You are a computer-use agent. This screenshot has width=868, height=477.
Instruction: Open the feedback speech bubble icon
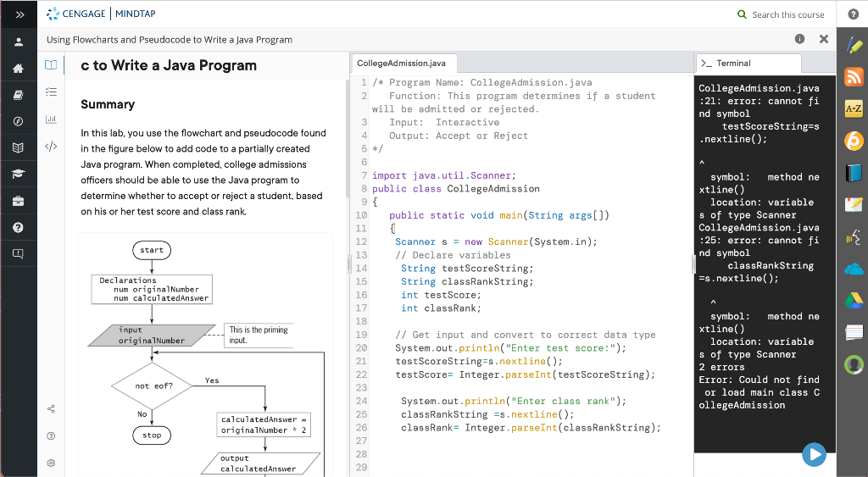(x=19, y=254)
